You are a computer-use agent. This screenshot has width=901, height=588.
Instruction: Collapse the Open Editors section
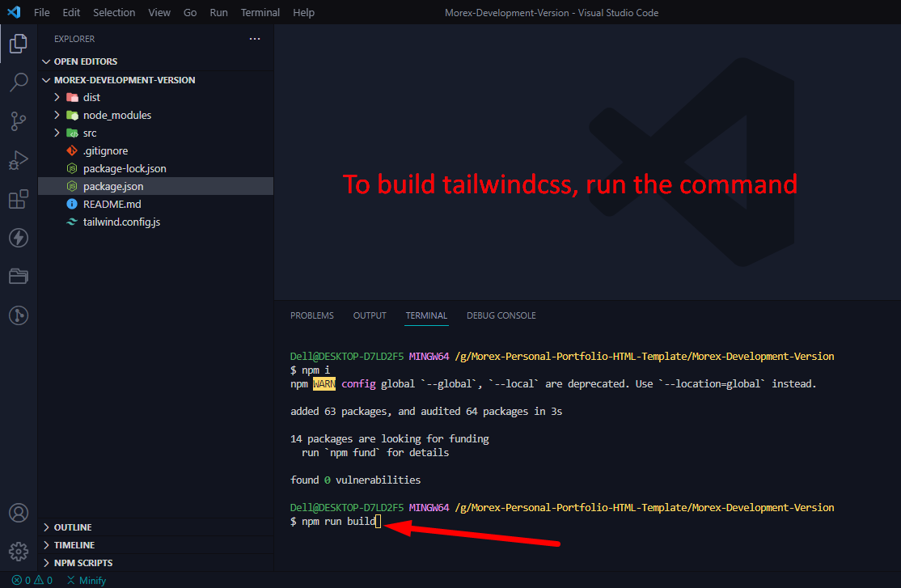[x=47, y=61]
